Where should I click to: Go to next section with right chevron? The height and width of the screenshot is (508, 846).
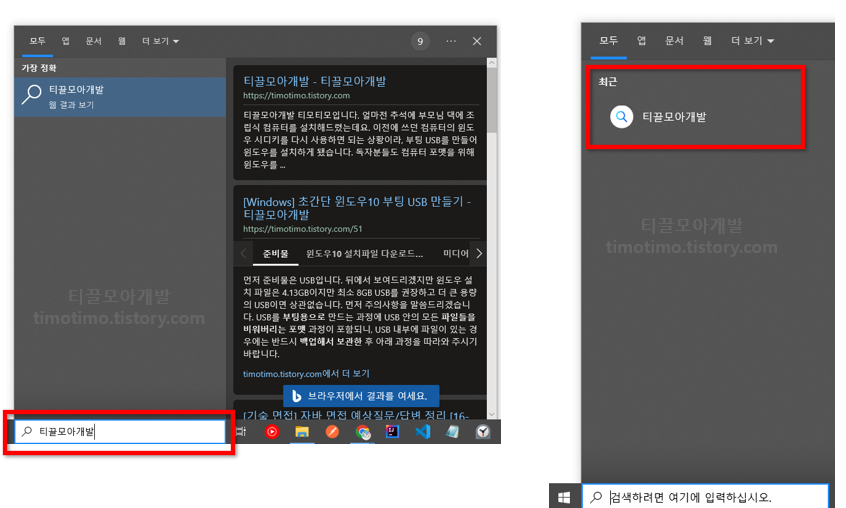(x=479, y=253)
